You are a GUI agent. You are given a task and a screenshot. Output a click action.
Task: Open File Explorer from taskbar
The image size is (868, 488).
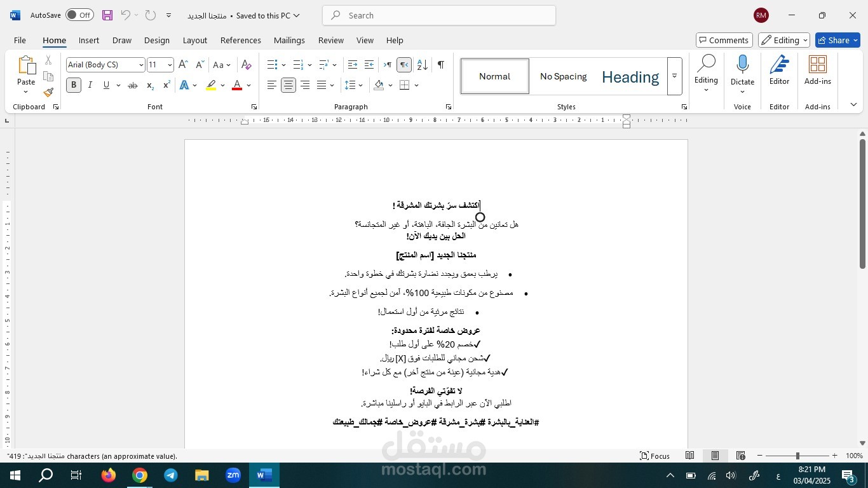[x=202, y=475]
